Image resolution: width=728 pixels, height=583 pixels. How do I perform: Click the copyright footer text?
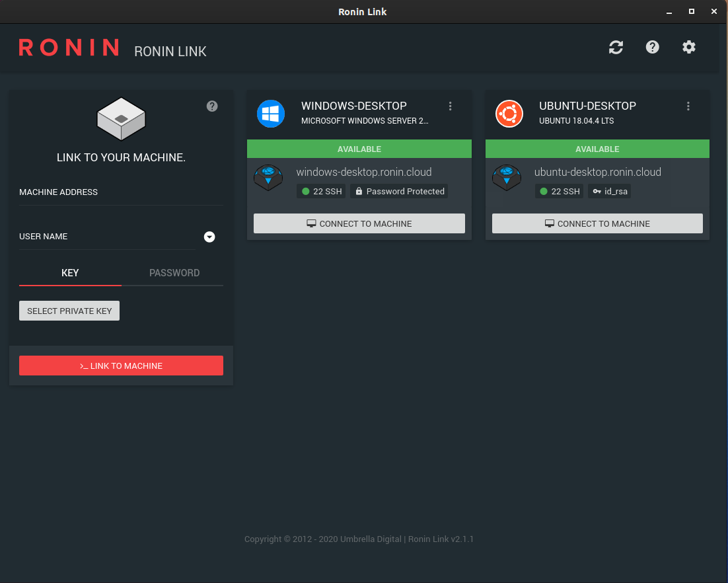click(359, 539)
